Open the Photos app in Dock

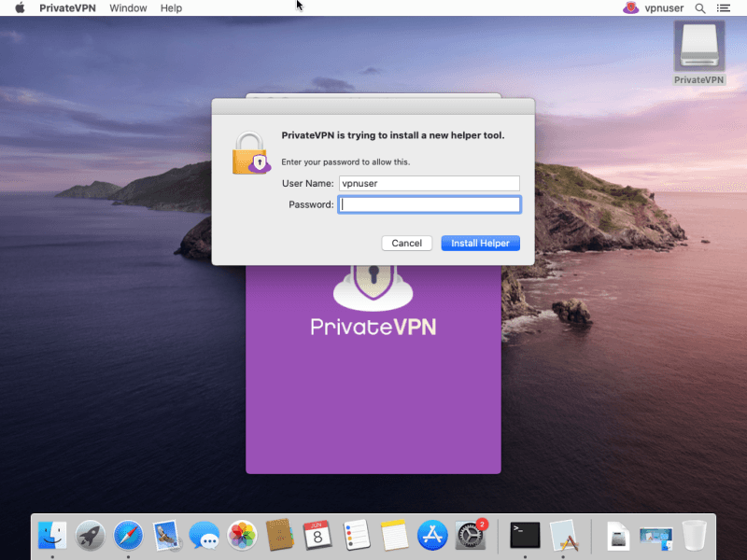[242, 535]
